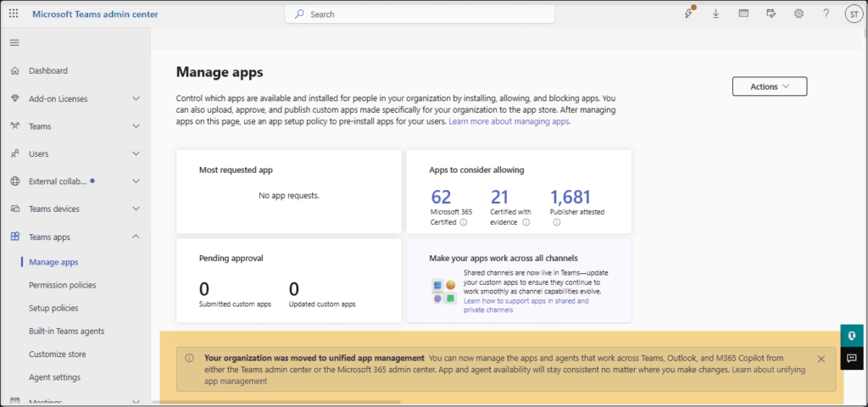Open Learn how to support apps link
Image resolution: width=868 pixels, height=407 pixels.
[526, 305]
